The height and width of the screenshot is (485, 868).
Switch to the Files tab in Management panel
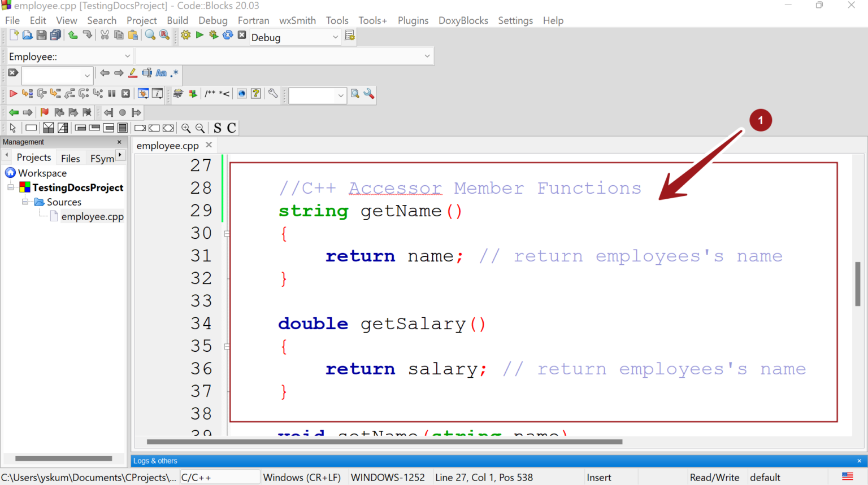(x=70, y=158)
